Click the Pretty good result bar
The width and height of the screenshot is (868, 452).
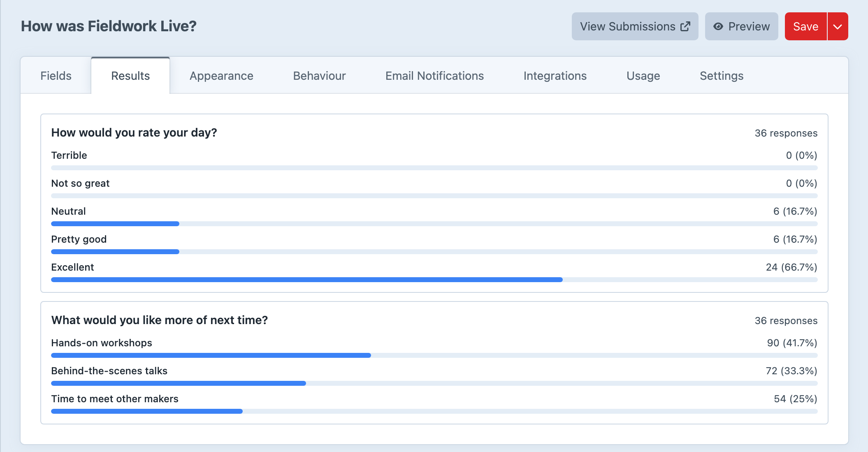pos(434,252)
